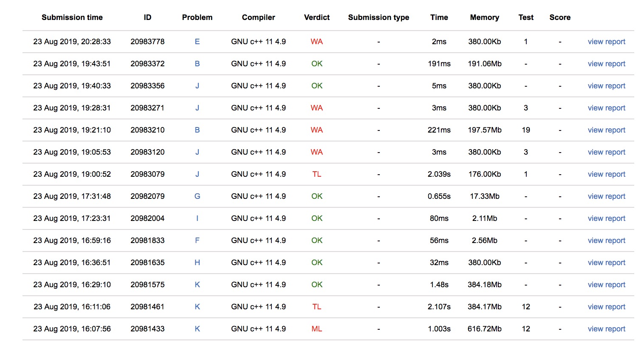Viewport: 644px width, 345px height.
Task: Open problem J link for submission 20983356
Action: point(197,86)
